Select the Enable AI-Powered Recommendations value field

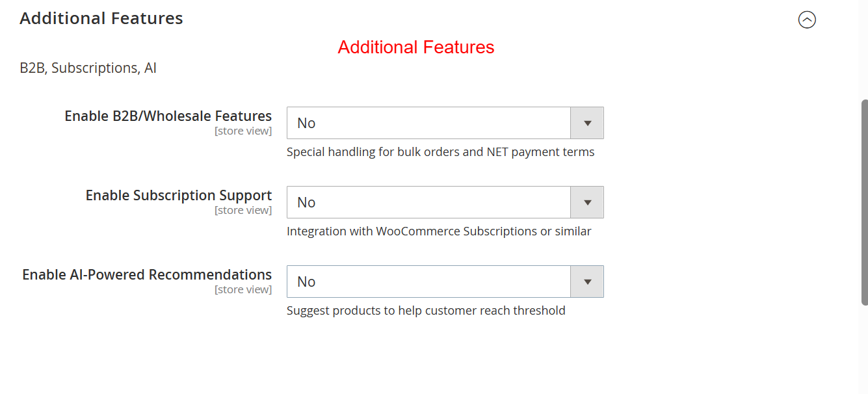click(x=428, y=282)
